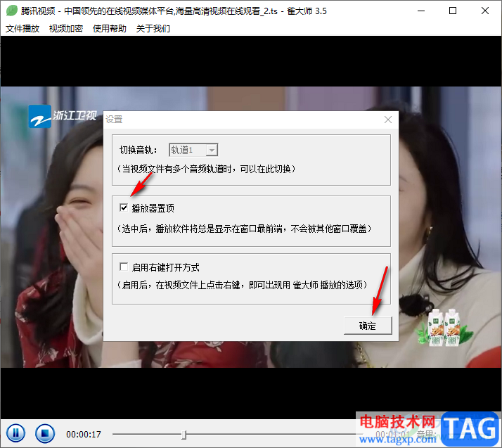
Task: Open the 视频加密 menu
Action: pyautogui.click(x=66, y=29)
